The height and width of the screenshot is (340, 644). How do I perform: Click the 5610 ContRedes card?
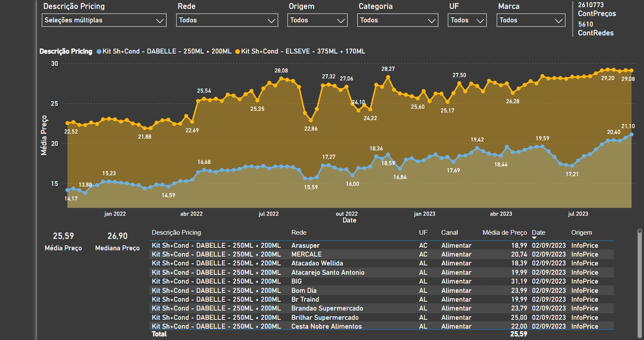coord(596,29)
